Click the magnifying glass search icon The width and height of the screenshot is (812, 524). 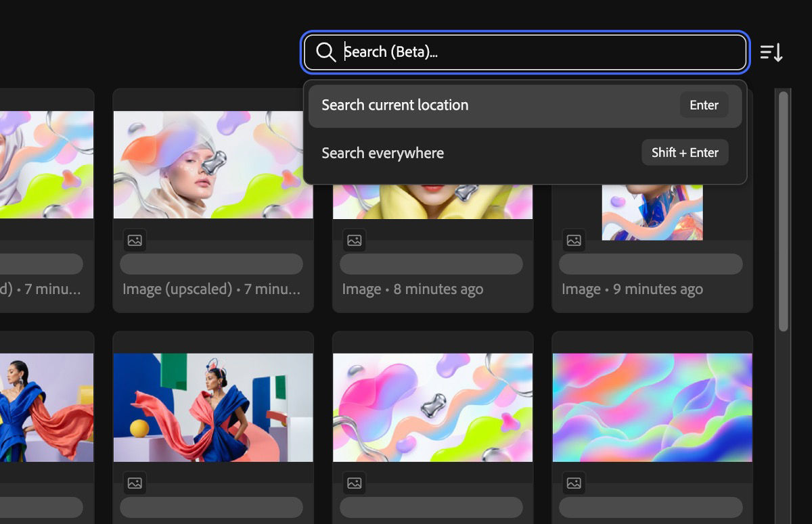[326, 52]
